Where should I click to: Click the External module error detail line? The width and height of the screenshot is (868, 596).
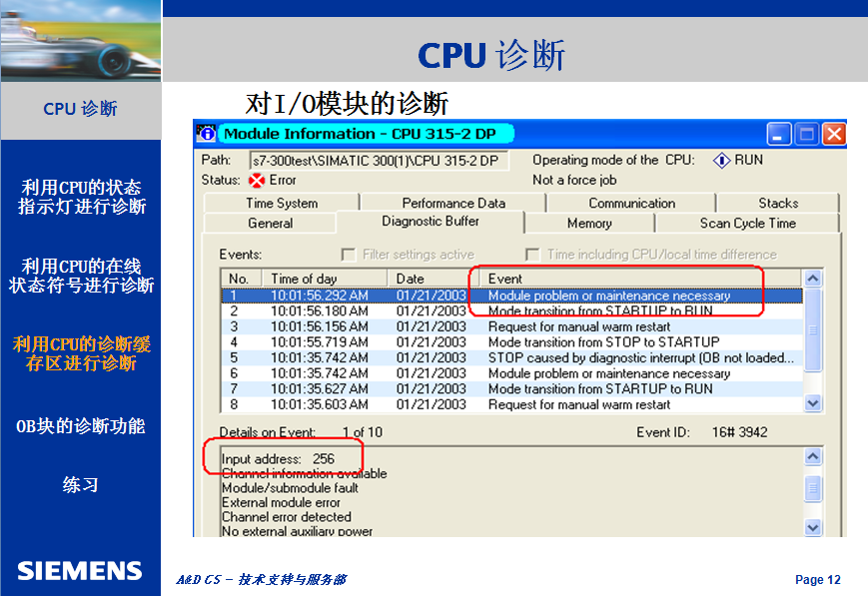tap(282, 502)
